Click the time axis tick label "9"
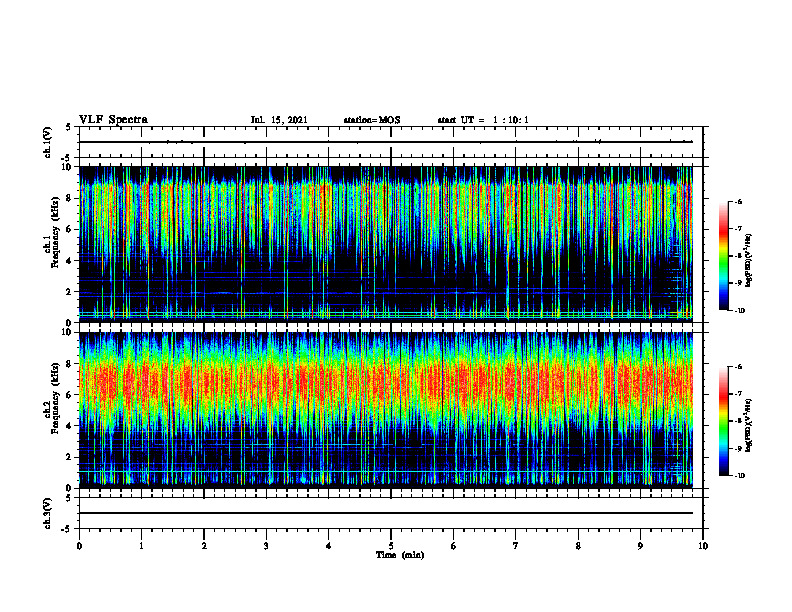792x612 pixels. (x=640, y=546)
